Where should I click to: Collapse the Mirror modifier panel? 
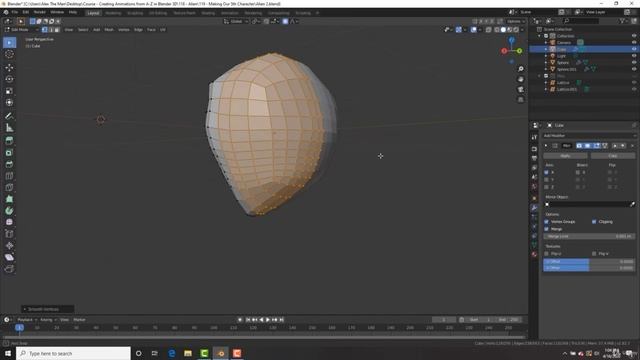point(546,146)
